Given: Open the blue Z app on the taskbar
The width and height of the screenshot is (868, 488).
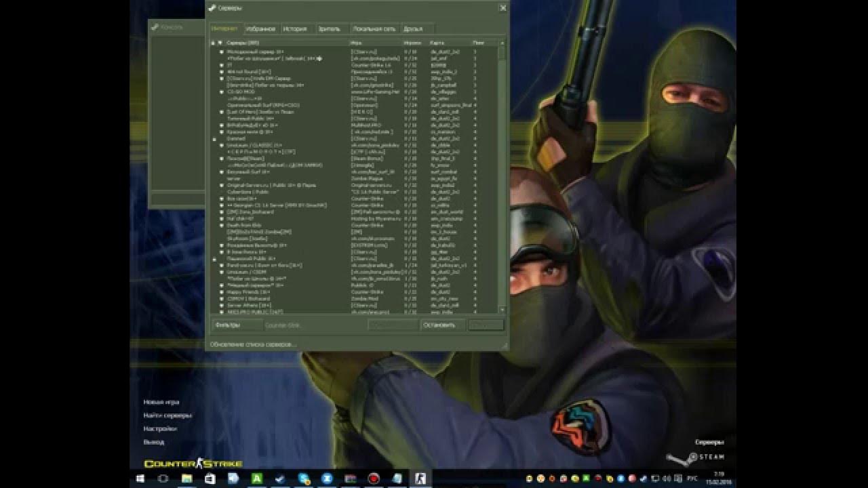Looking at the screenshot, I should point(327,478).
